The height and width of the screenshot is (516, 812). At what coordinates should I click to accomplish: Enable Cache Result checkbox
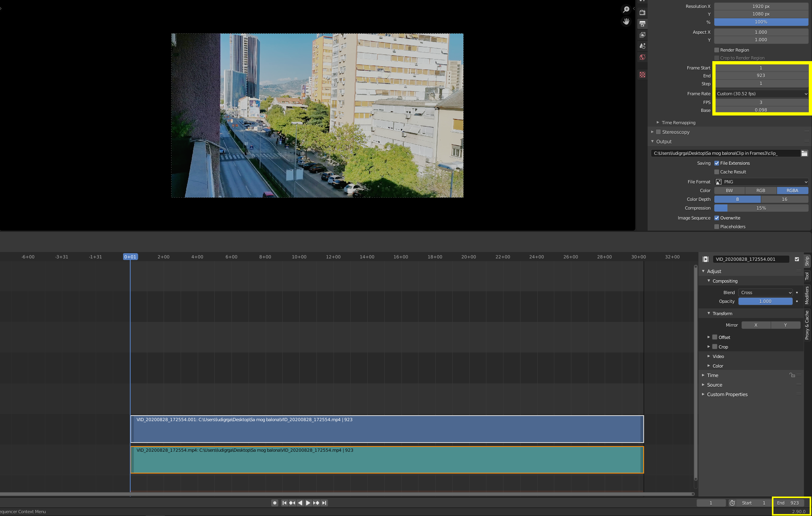(x=717, y=172)
